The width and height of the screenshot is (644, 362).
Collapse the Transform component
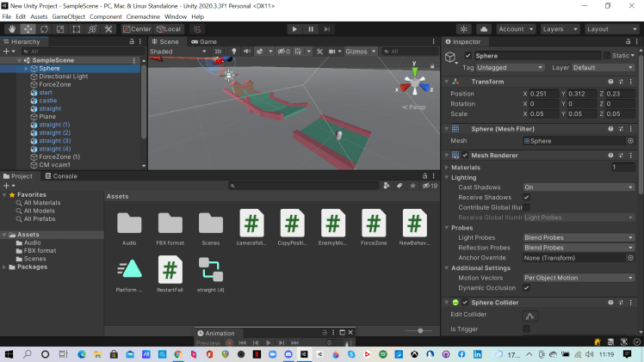(448, 82)
